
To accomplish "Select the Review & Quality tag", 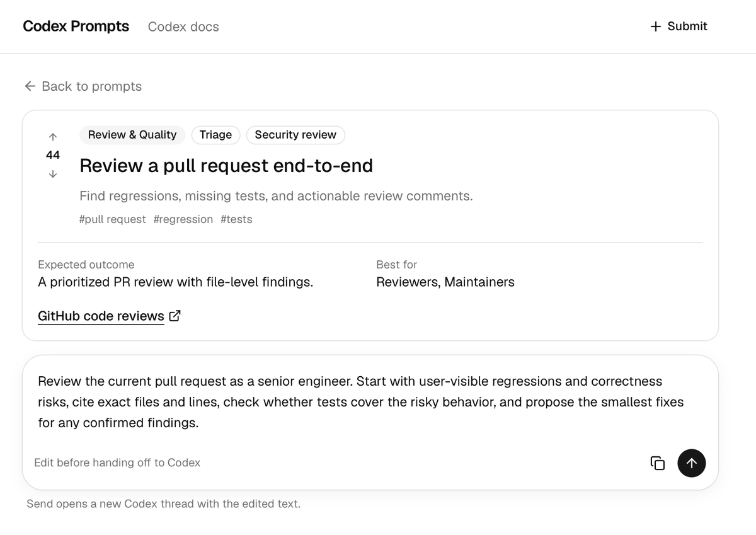I will pyautogui.click(x=132, y=135).
